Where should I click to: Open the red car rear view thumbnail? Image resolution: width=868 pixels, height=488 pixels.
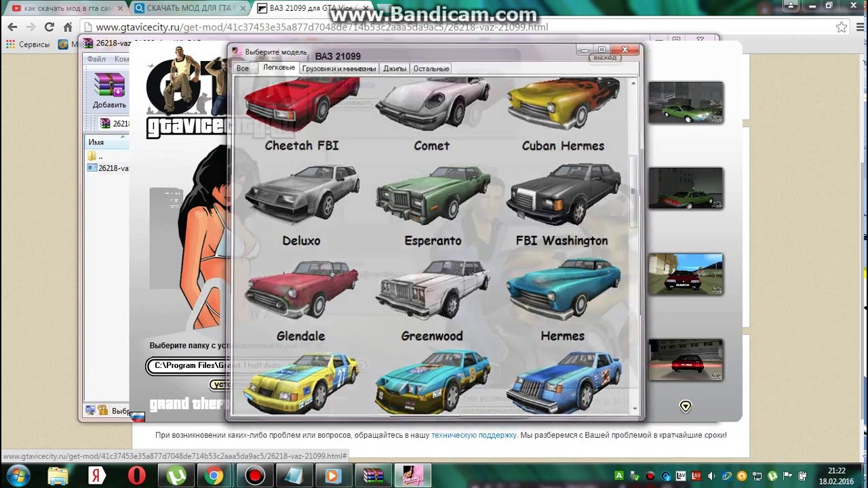point(686,360)
